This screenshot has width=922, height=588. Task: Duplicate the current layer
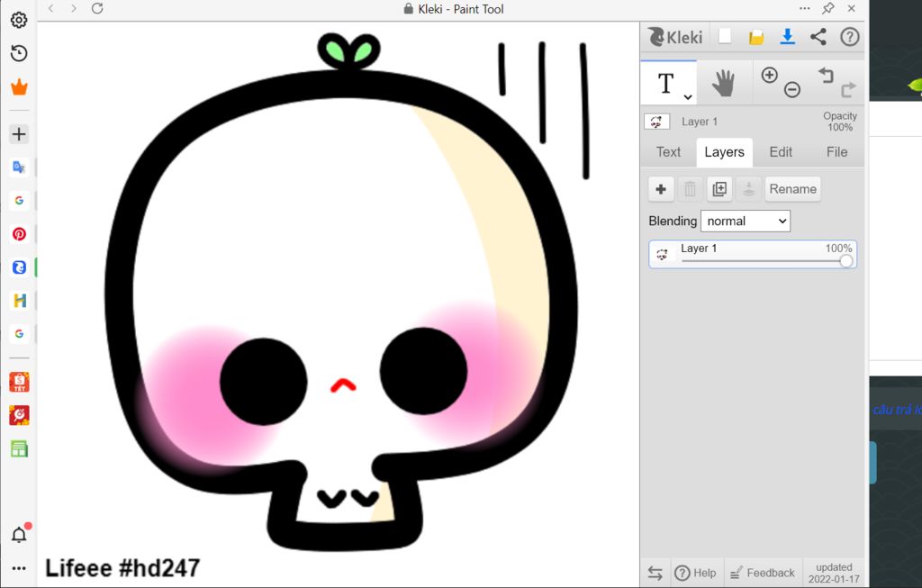coord(719,189)
